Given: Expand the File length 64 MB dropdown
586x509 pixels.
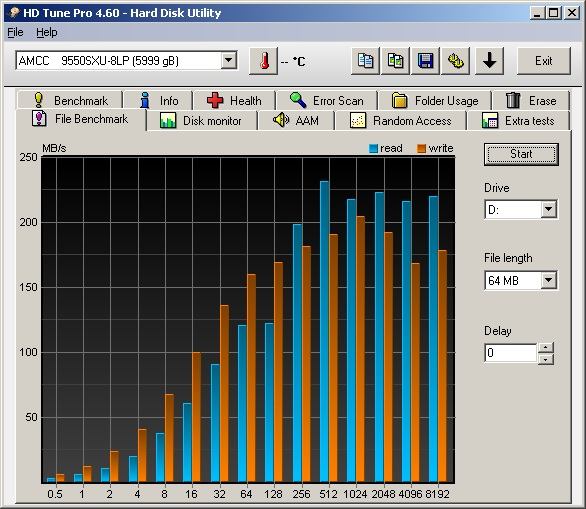Looking at the screenshot, I should pos(549,280).
